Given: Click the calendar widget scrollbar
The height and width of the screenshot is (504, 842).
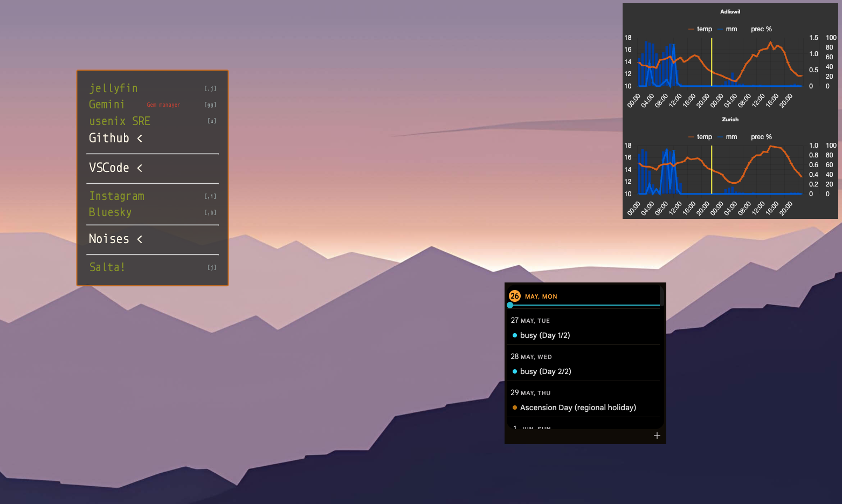Looking at the screenshot, I should click(662, 295).
